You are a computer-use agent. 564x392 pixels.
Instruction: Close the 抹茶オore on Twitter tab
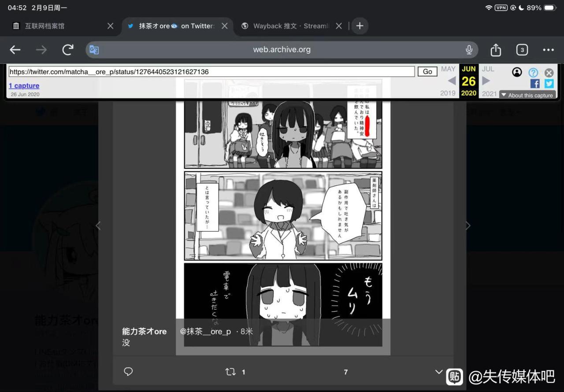[x=225, y=26]
